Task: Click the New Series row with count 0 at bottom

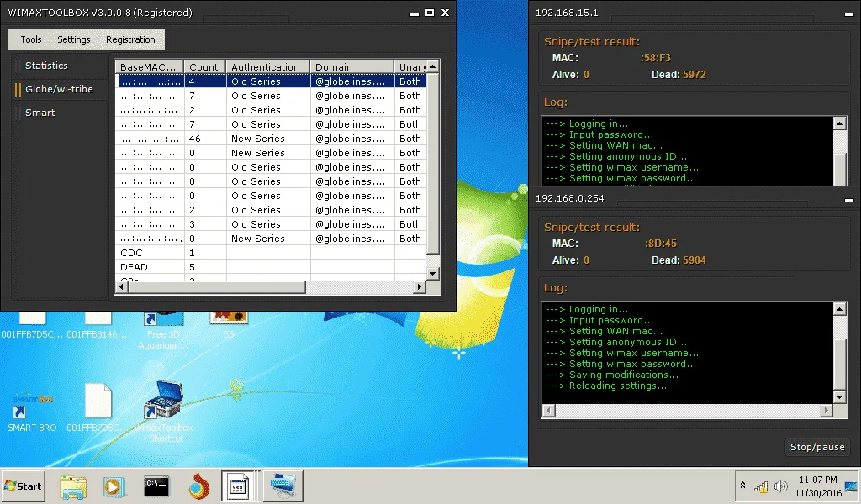Action: 272,239
